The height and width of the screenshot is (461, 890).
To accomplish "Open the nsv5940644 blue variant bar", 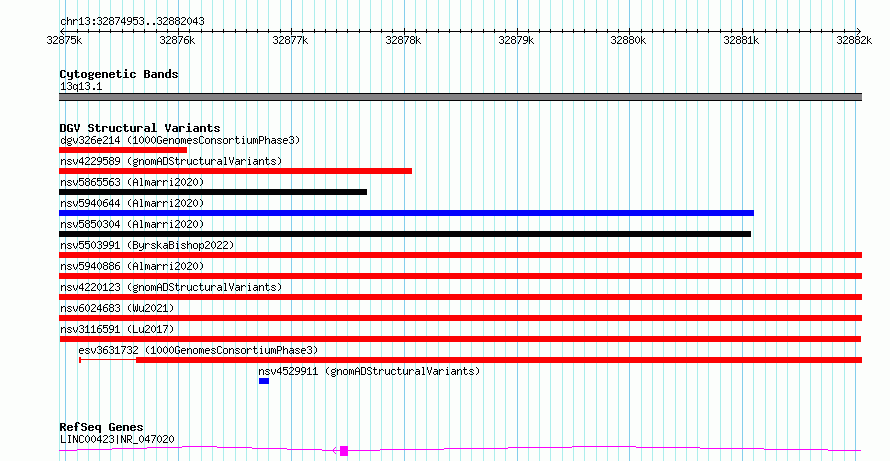I will point(406,213).
